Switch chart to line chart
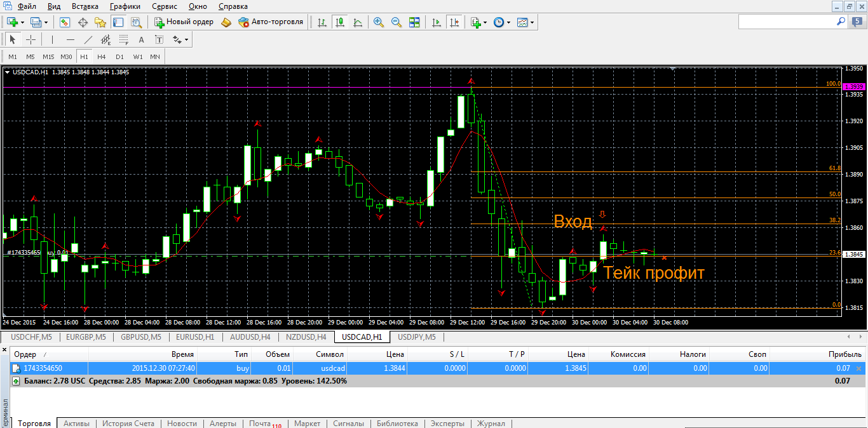Image resolution: width=868 pixels, height=428 pixels. coord(358,22)
